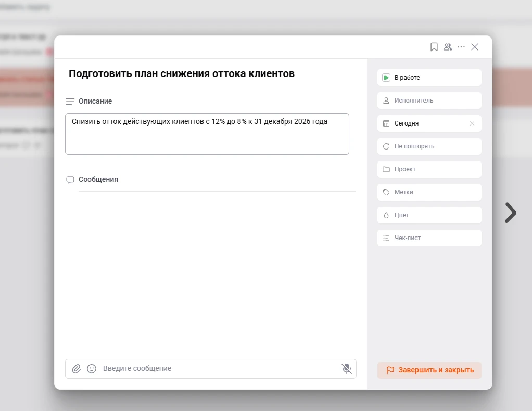Viewport: 532px width, 411px height.
Task: Clear the Сегодня due date
Action: click(472, 123)
